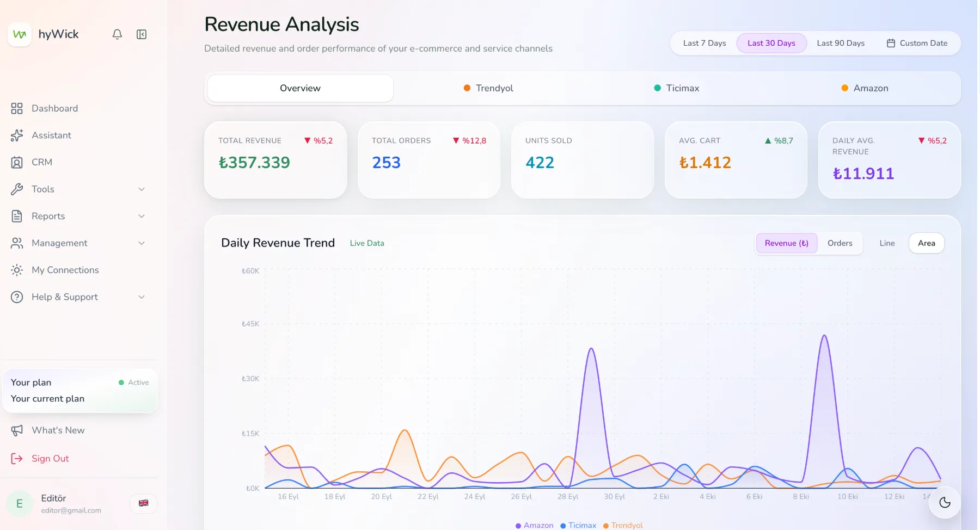Click the Help & Support question icon
This screenshot has height=530, width=980.
point(17,297)
